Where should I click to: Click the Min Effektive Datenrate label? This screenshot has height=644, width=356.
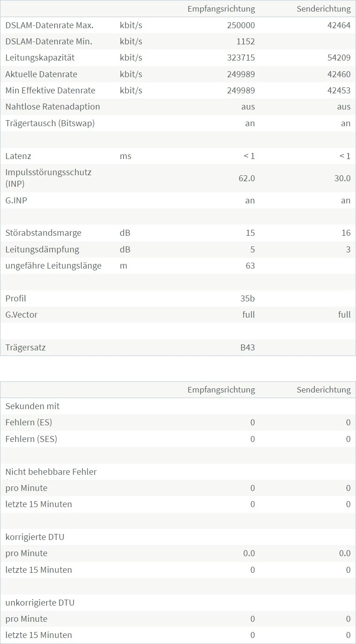(50, 91)
